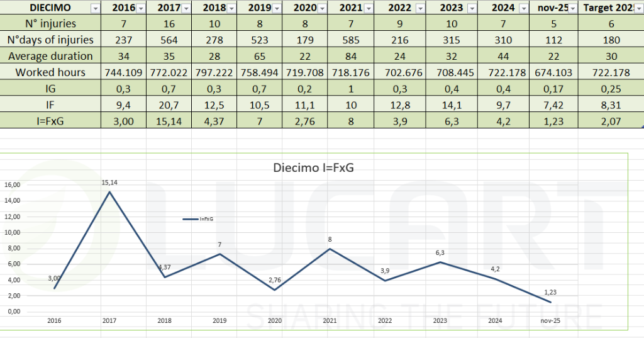Select the 'Worked hours' row label cell
Image resolution: width=644 pixels, height=338 pixels.
(50, 72)
